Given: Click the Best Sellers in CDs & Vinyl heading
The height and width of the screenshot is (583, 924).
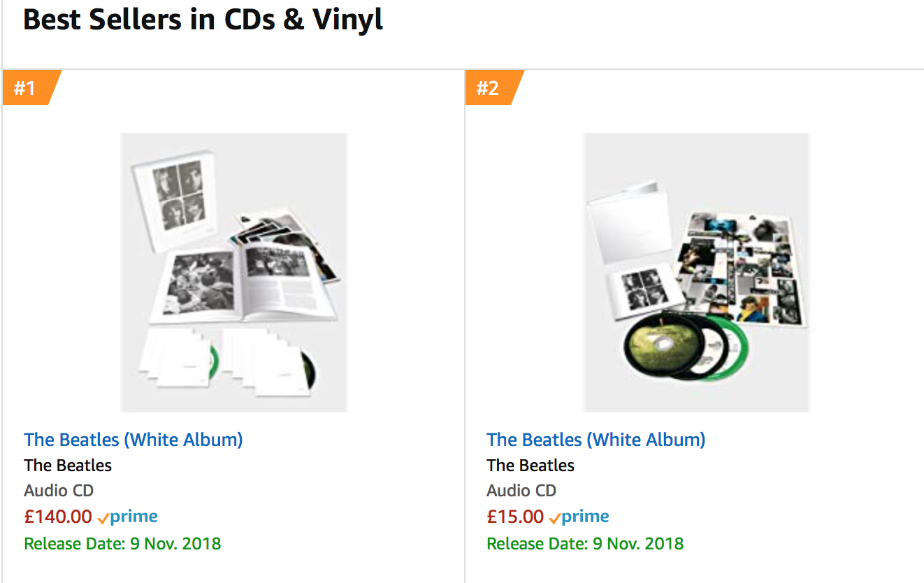Looking at the screenshot, I should (x=203, y=19).
